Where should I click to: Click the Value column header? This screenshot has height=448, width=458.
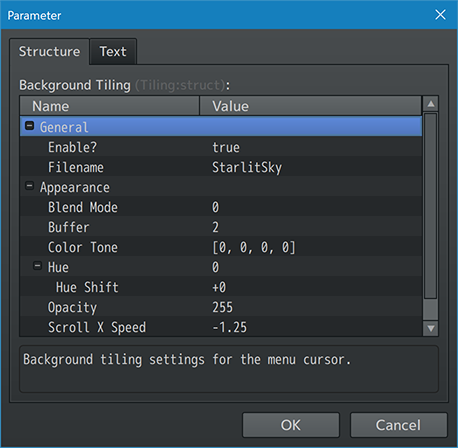tap(311, 106)
